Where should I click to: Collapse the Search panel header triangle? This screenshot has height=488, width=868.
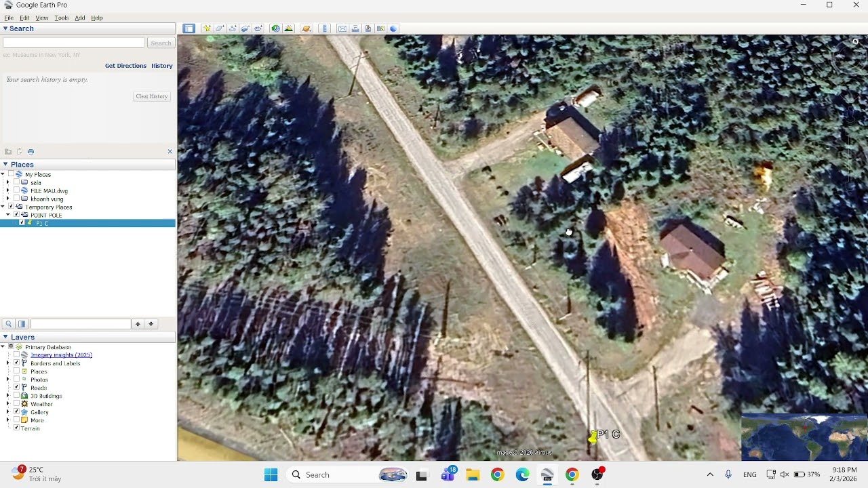tap(5, 28)
